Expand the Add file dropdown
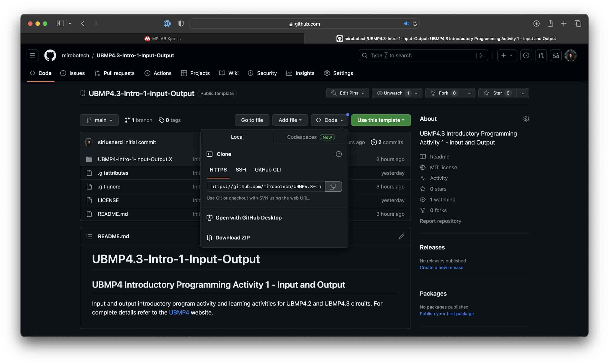 290,120
